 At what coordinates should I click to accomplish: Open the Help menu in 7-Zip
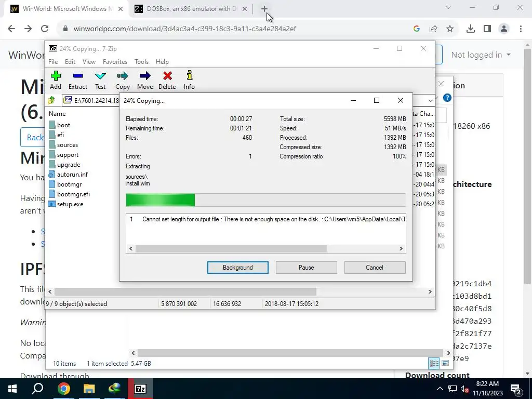(x=162, y=62)
